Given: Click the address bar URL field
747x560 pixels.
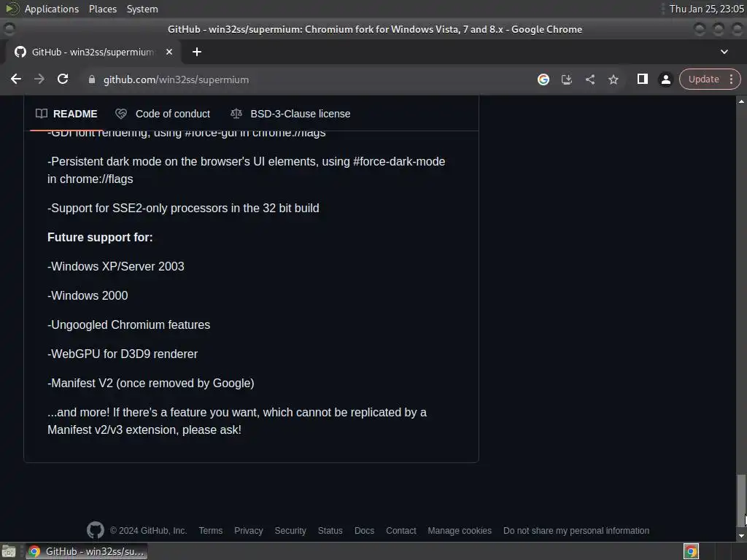Looking at the screenshot, I should (x=305, y=79).
